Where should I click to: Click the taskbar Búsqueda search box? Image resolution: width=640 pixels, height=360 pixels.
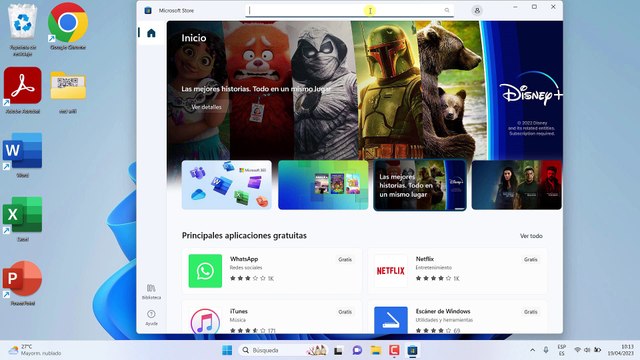[283, 350]
